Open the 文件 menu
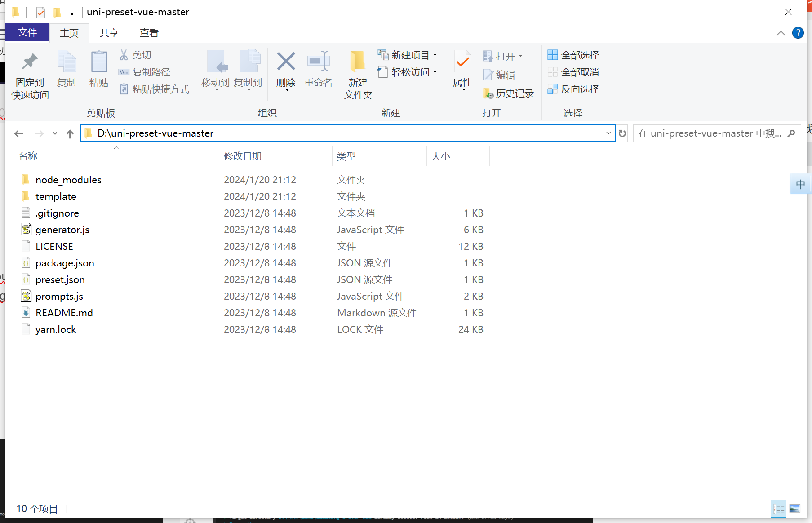This screenshot has width=812, height=523. (27, 32)
